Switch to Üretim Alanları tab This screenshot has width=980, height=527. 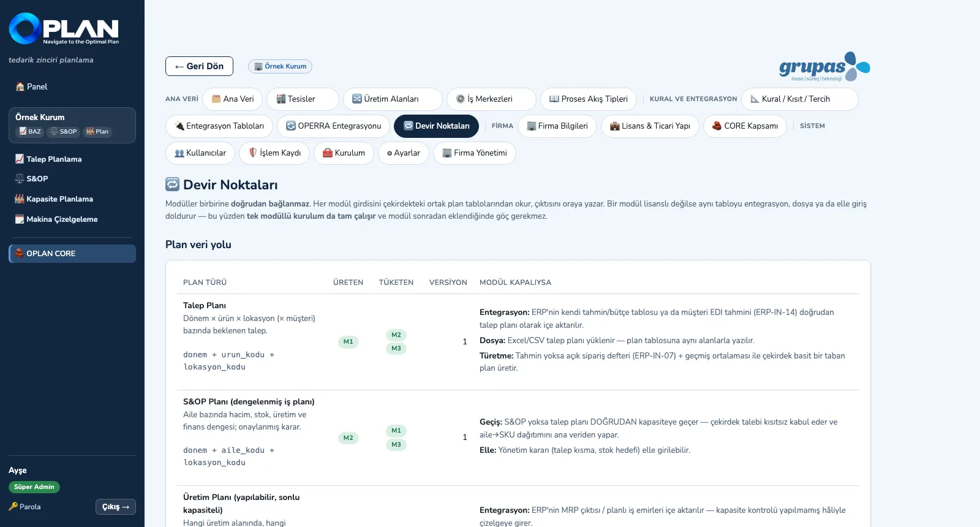coord(393,99)
